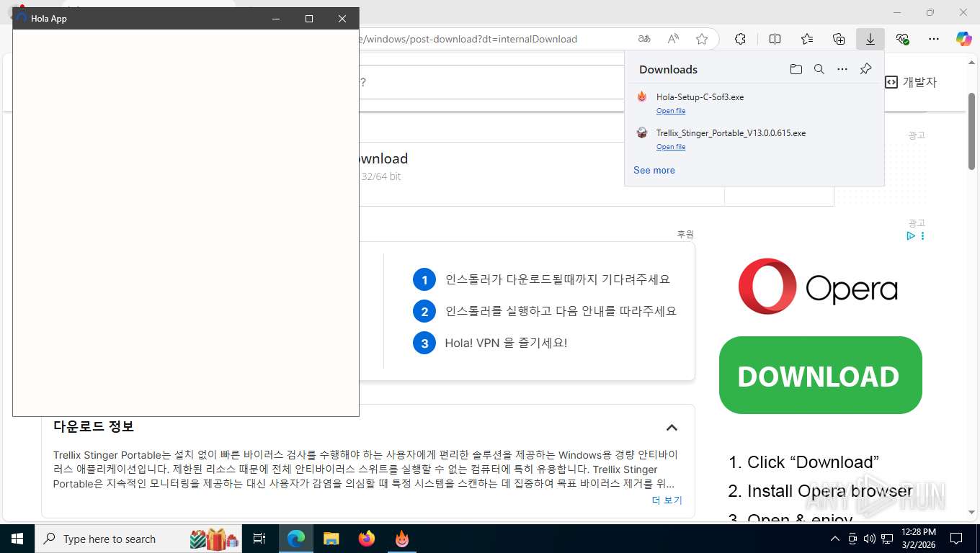Open Edge Settings and more menu

(x=934, y=39)
